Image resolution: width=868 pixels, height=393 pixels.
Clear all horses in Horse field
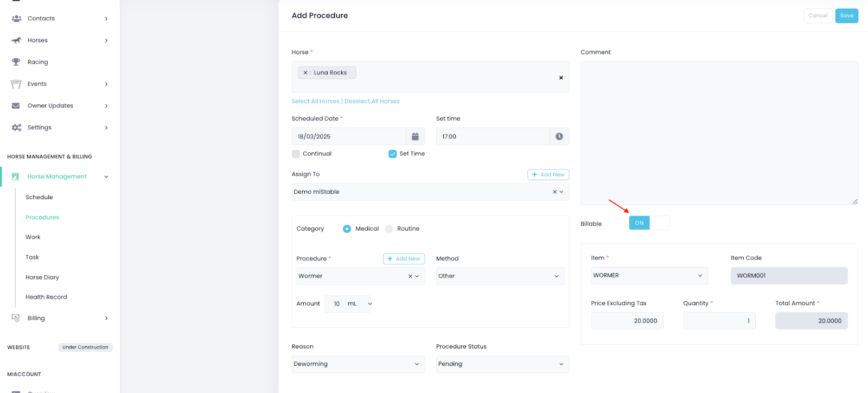click(x=561, y=78)
